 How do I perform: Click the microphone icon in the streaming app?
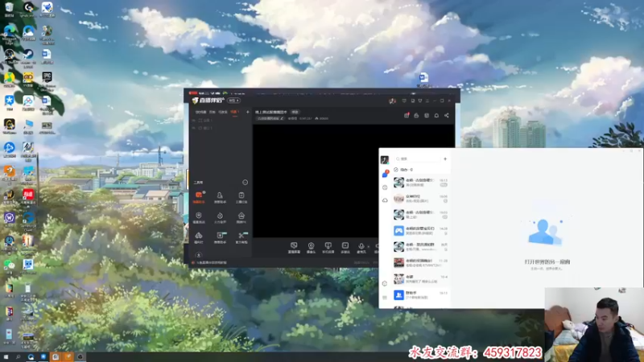tap(361, 248)
